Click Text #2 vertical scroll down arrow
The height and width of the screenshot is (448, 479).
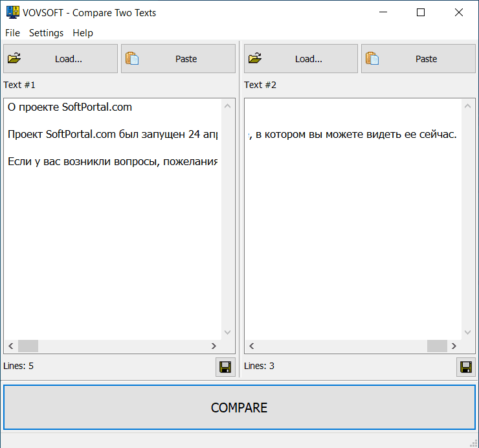(468, 332)
